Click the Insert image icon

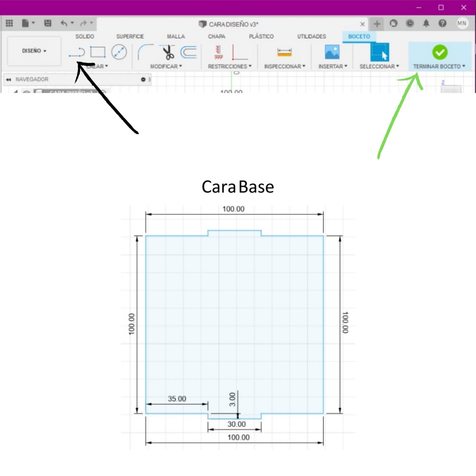pyautogui.click(x=332, y=52)
